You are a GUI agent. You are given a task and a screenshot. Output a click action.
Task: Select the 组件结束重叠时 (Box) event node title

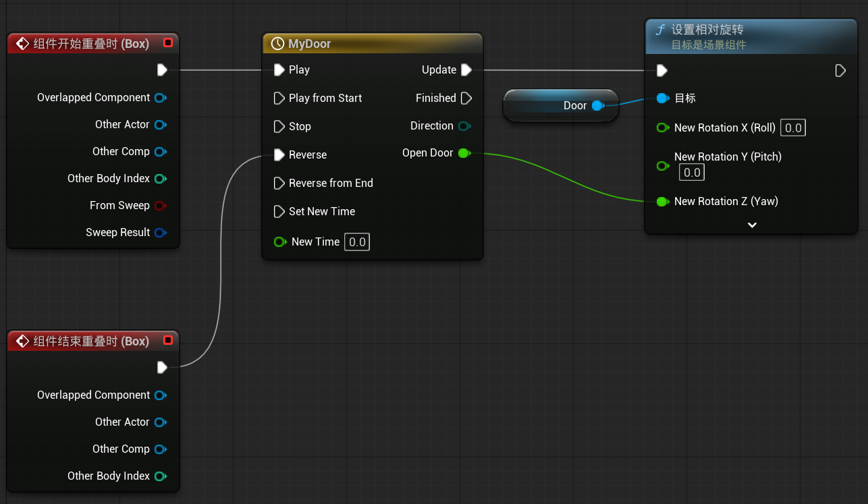91,341
